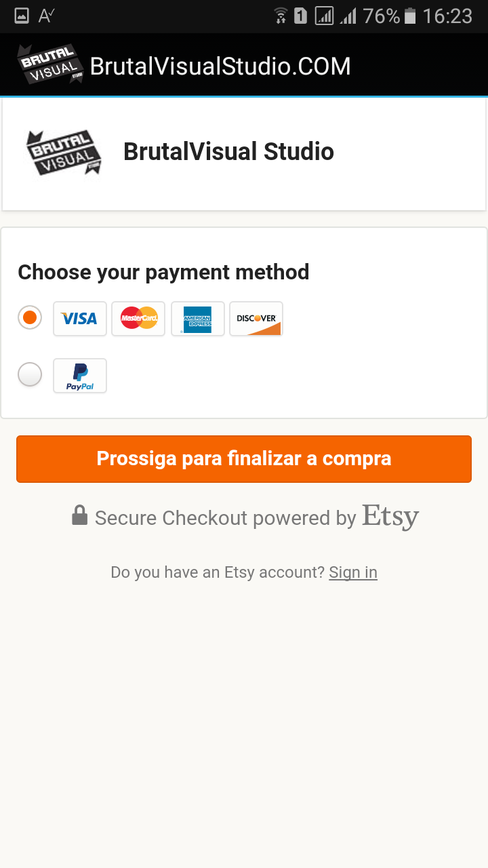Choose the Visa card icon

tap(80, 319)
